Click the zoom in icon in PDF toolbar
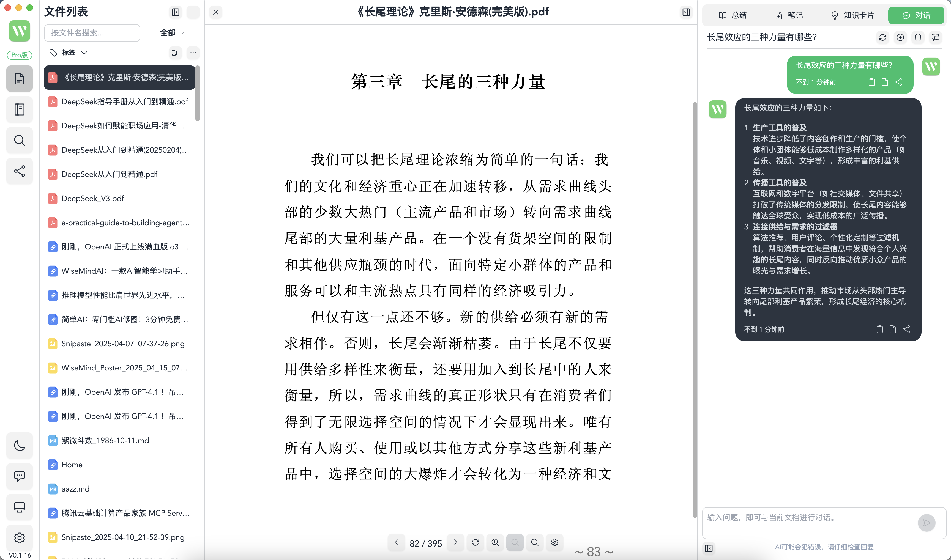 495,542
